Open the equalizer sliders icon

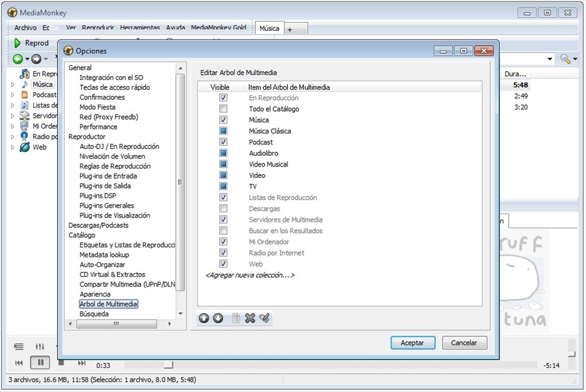pyautogui.click(x=40, y=346)
